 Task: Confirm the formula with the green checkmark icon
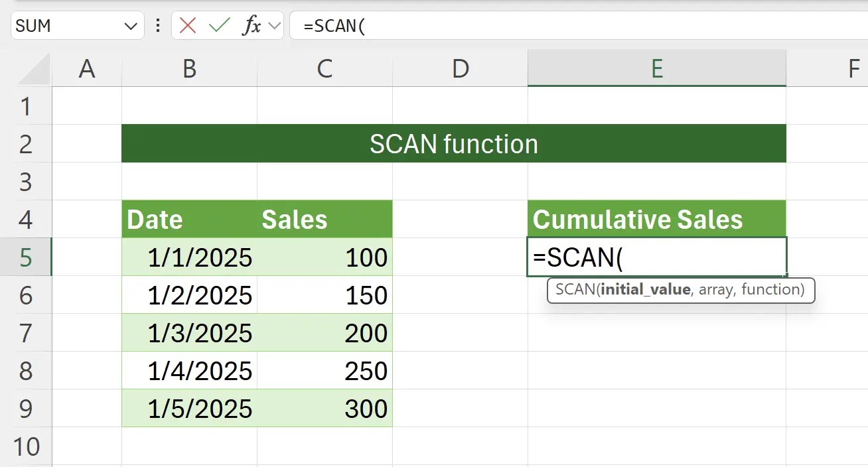pyautogui.click(x=219, y=26)
